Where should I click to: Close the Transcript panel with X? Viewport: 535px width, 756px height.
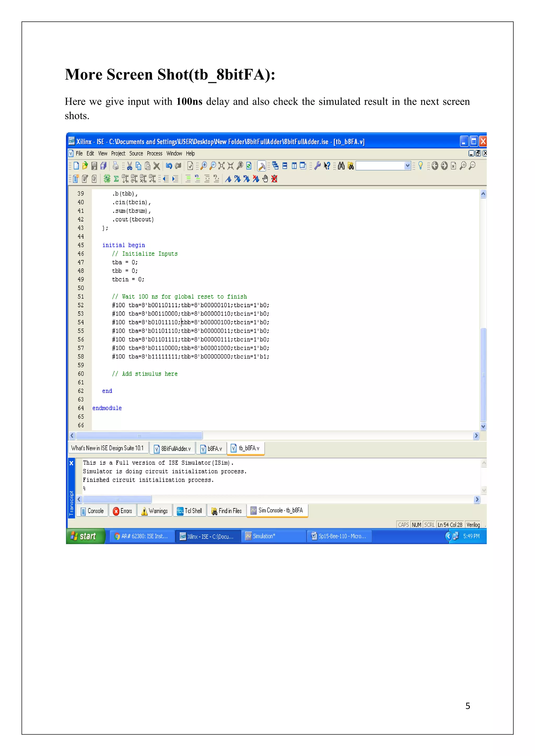point(71,463)
